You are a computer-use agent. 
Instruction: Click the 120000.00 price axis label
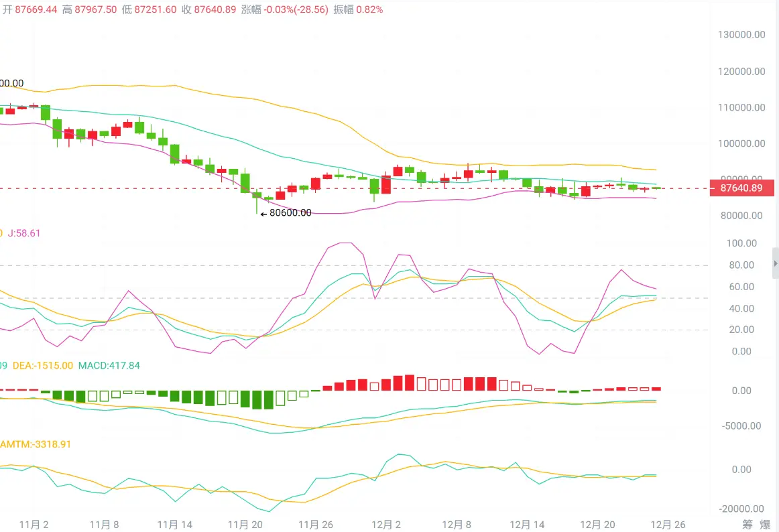(741, 72)
